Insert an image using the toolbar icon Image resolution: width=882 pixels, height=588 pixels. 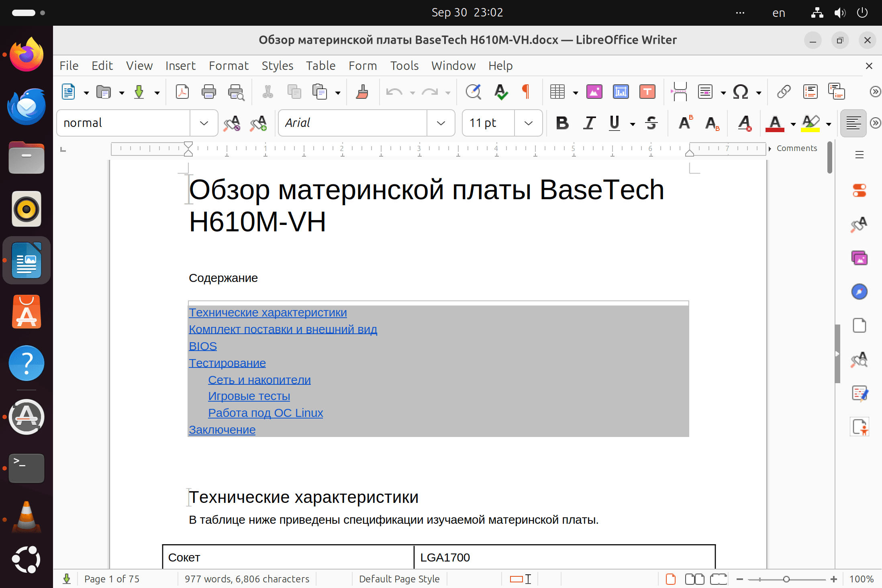click(594, 92)
